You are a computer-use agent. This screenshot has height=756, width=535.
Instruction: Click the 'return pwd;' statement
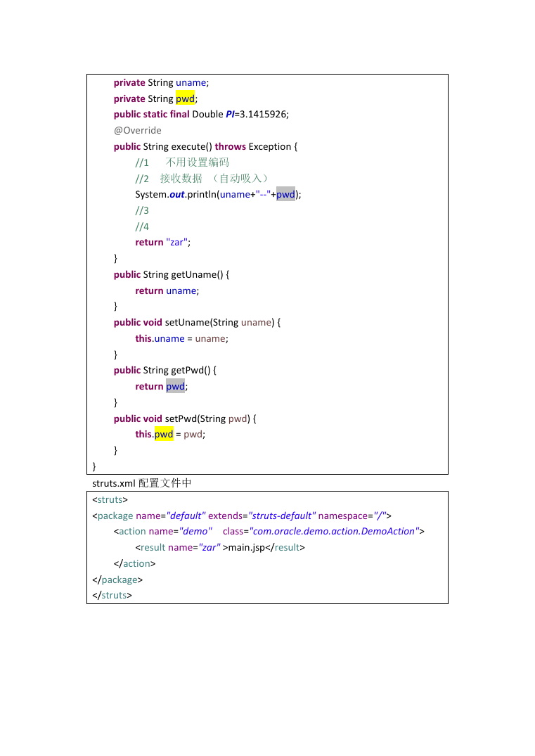pos(162,387)
